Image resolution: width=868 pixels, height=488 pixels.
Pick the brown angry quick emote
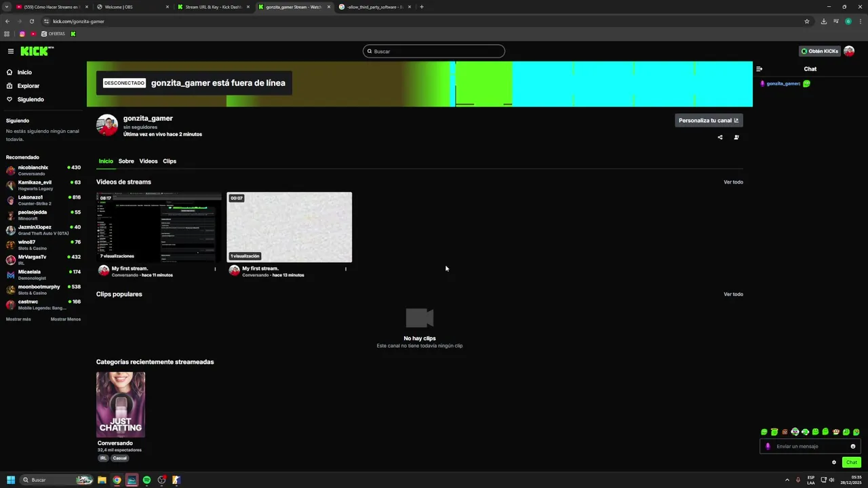point(785,432)
